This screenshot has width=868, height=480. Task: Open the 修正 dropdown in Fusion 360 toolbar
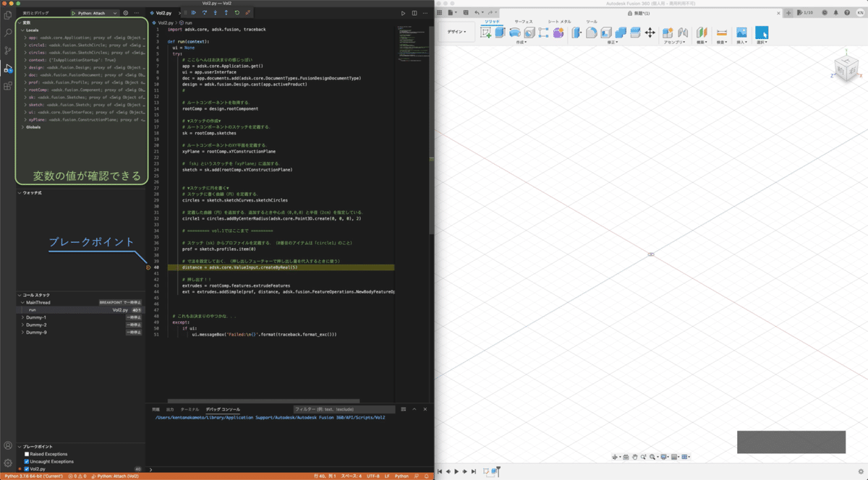(x=612, y=42)
